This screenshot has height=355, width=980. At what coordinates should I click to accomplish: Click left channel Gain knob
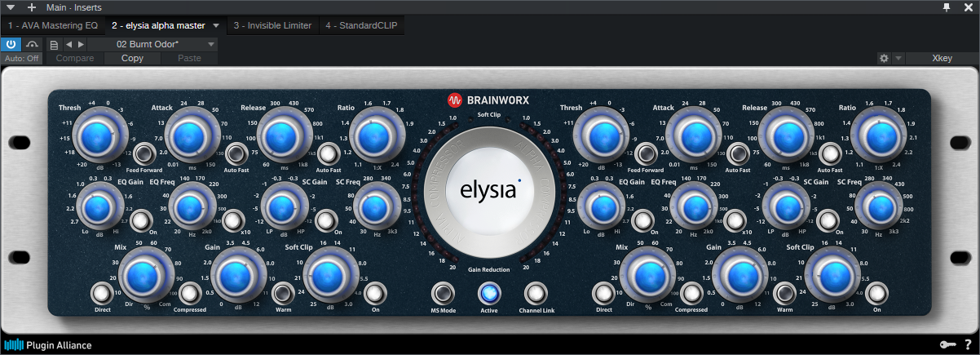(x=236, y=276)
